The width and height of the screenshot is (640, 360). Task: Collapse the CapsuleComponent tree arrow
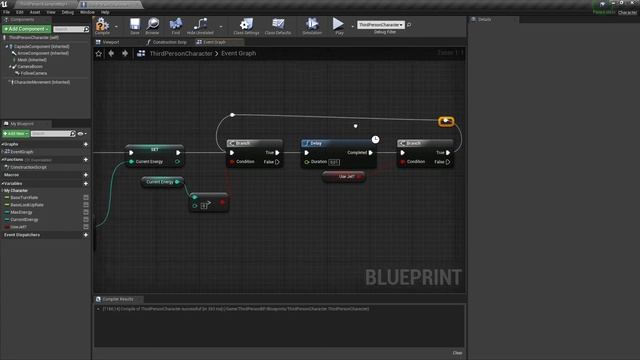pyautogui.click(x=7, y=47)
